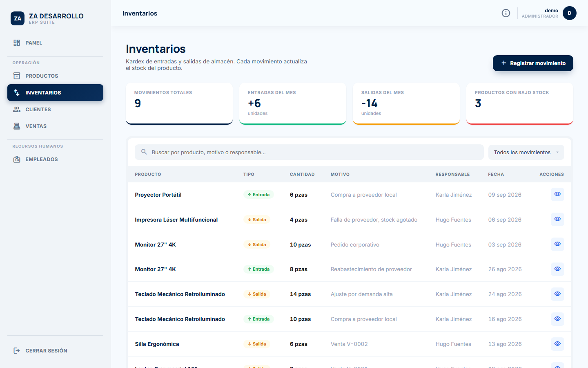Click the Movimientos Totales card

click(x=179, y=103)
